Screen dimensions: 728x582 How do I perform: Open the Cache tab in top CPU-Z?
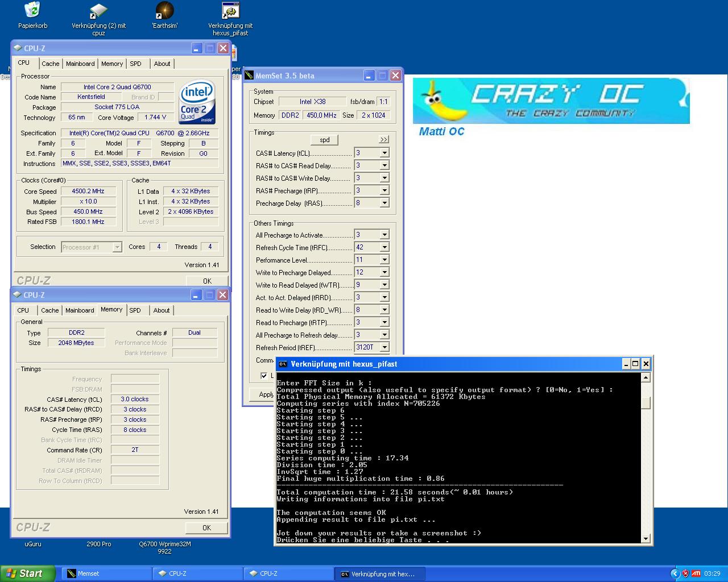[51, 64]
